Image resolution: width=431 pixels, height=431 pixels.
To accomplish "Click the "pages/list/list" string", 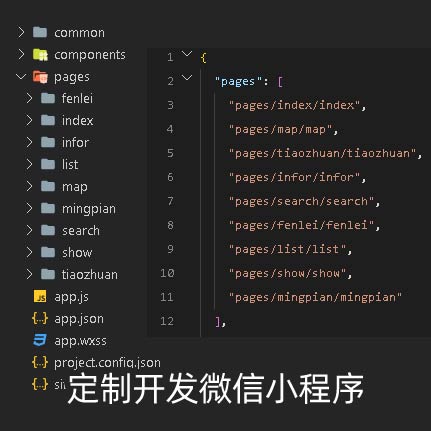I will [x=287, y=250].
